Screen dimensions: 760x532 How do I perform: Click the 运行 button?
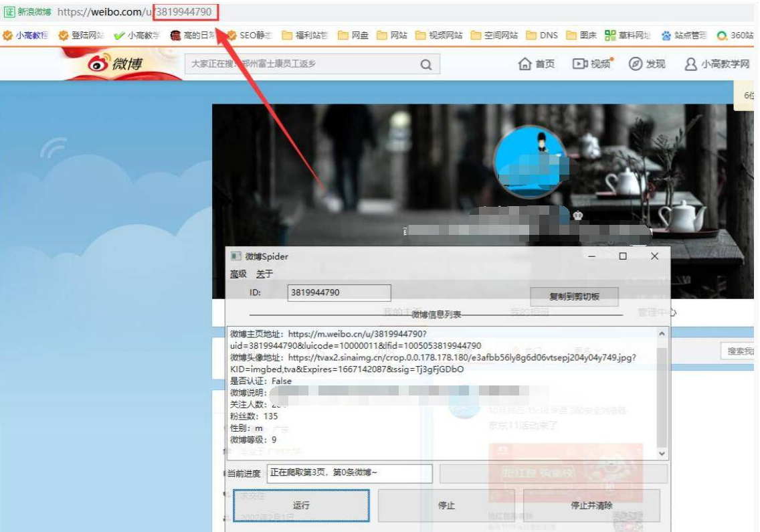301,505
